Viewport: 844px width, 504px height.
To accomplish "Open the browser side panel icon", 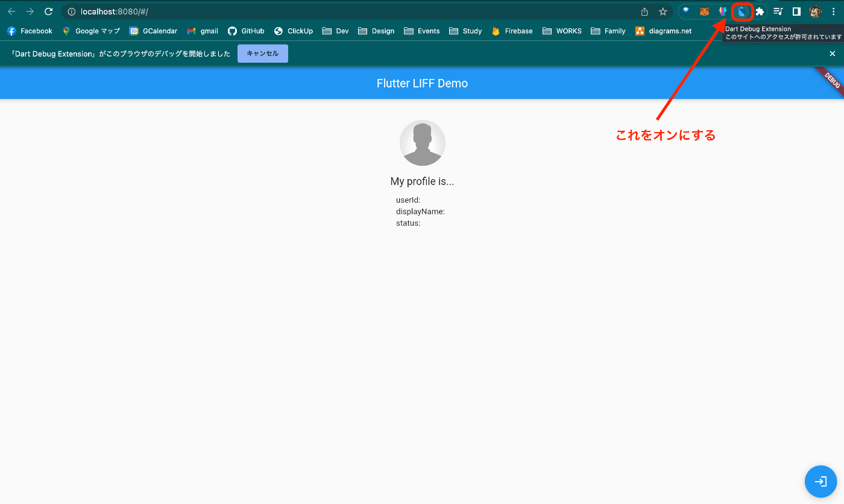I will pos(796,11).
